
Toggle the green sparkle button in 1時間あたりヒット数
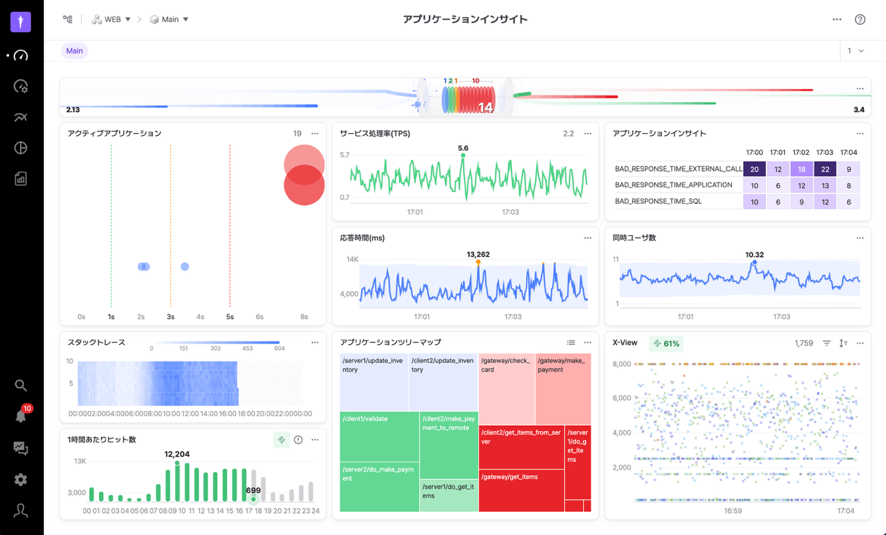[282, 440]
